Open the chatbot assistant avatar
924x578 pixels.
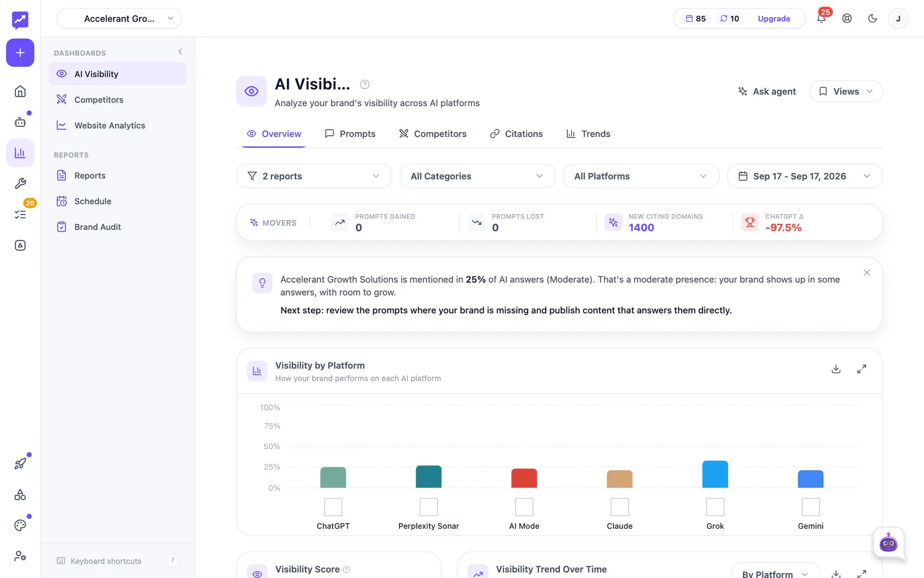click(888, 543)
